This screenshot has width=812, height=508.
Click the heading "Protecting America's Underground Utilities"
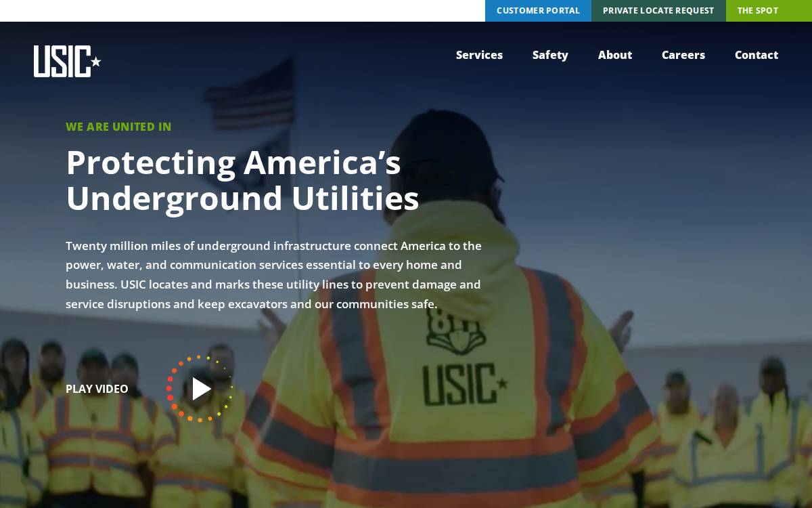click(x=242, y=181)
